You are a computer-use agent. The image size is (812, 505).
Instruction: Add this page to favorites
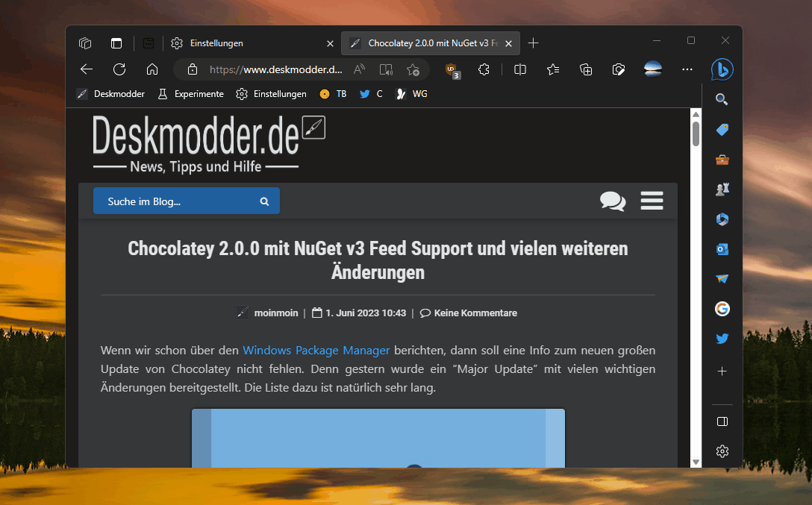click(413, 69)
